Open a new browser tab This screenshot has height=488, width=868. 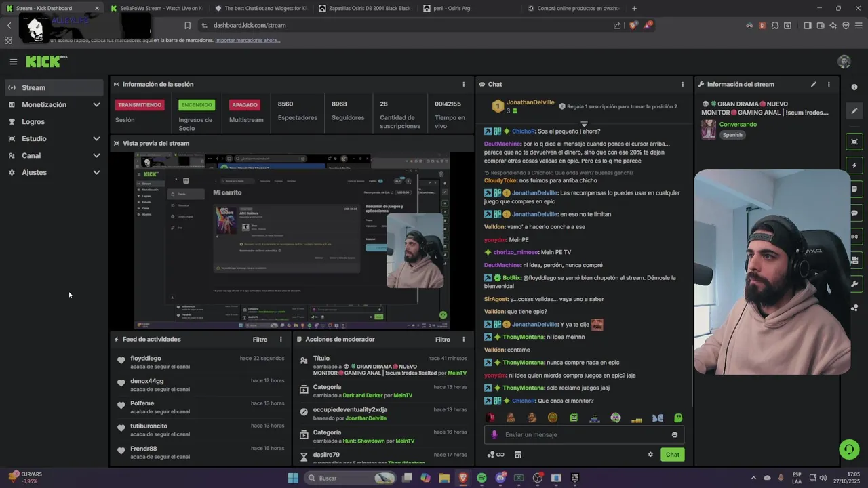click(634, 9)
